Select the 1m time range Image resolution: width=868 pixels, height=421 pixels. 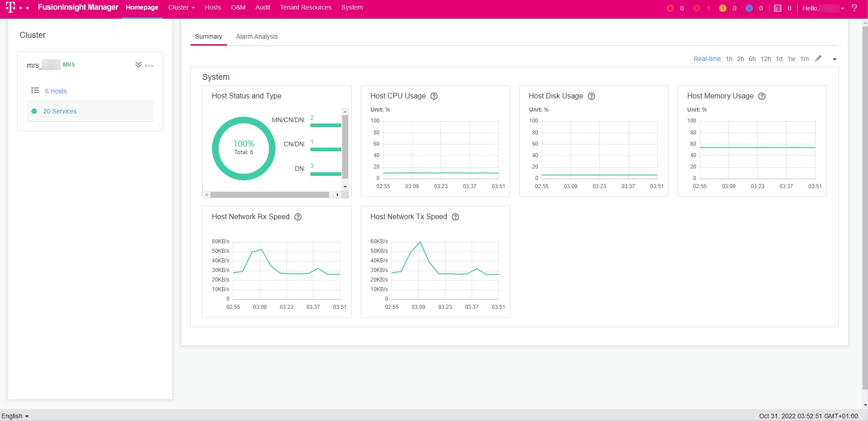coord(805,59)
